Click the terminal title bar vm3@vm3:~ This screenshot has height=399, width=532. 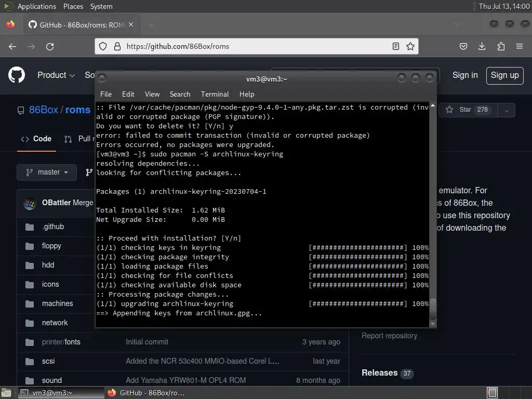267,79
